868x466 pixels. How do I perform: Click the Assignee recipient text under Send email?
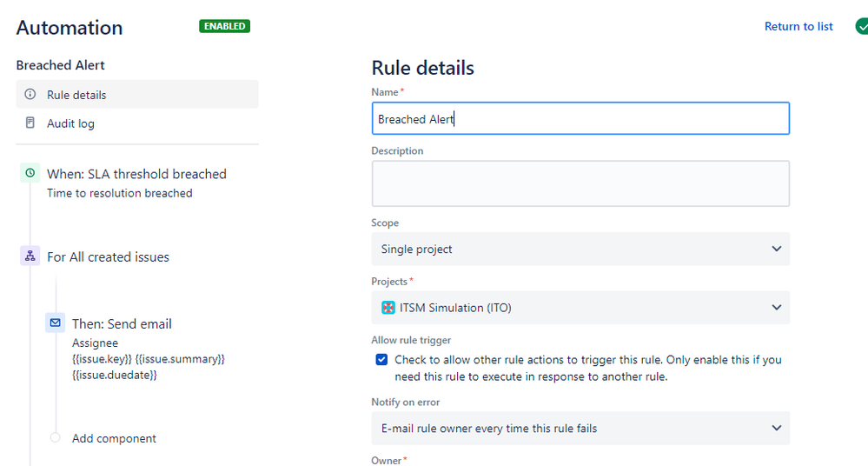(x=95, y=343)
